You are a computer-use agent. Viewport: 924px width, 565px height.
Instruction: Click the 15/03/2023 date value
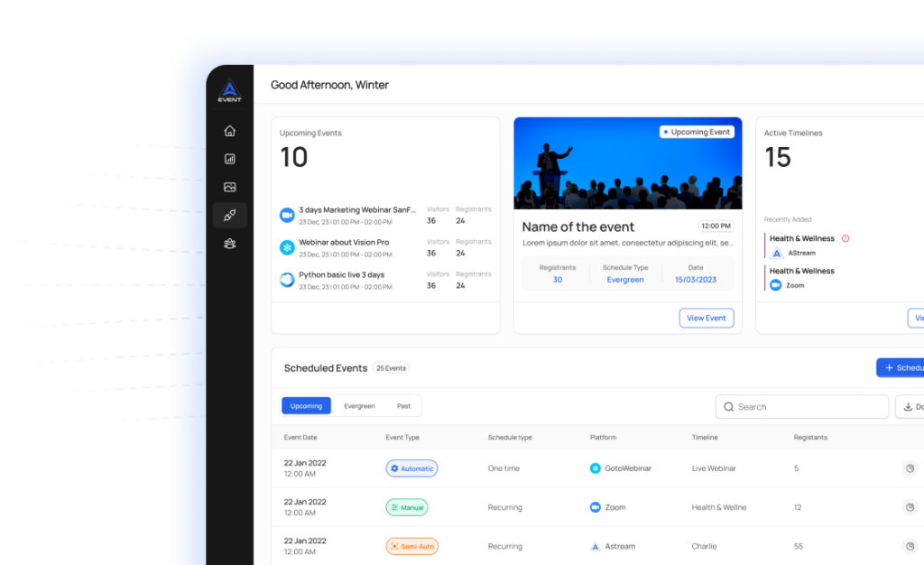pos(696,280)
